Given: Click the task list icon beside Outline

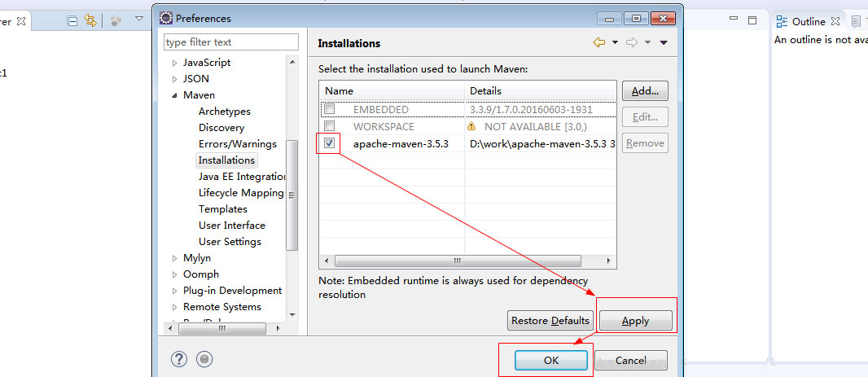Looking at the screenshot, I should tap(856, 22).
